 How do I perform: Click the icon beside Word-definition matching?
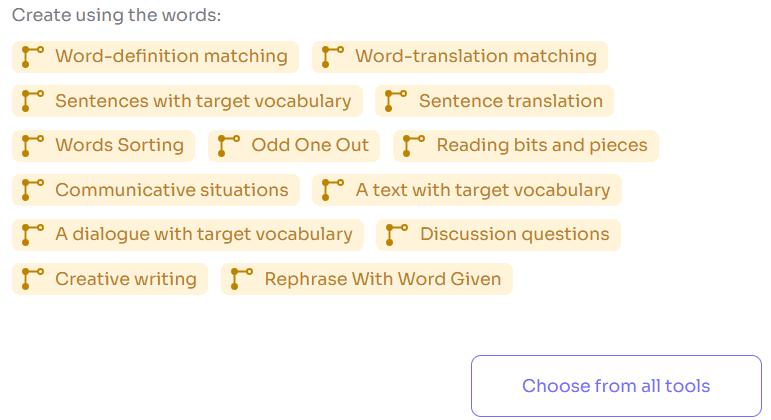(33, 56)
